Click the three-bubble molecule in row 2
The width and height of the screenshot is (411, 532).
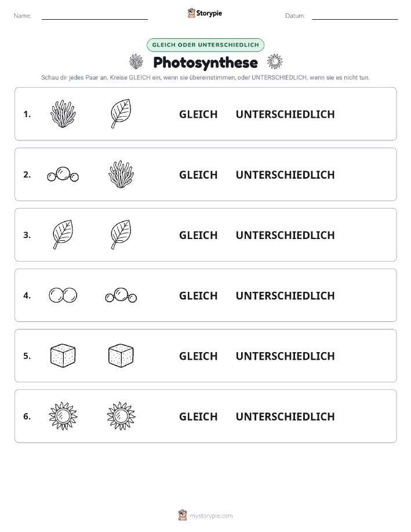point(63,175)
